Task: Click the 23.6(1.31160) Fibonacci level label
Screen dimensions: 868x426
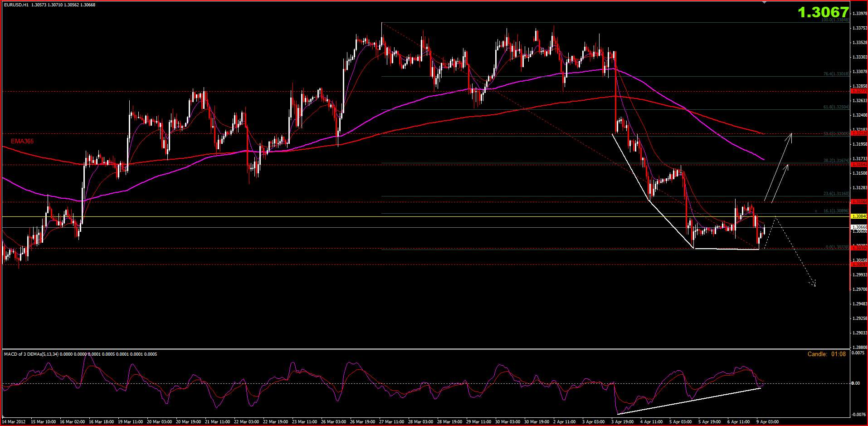Action: click(x=836, y=194)
